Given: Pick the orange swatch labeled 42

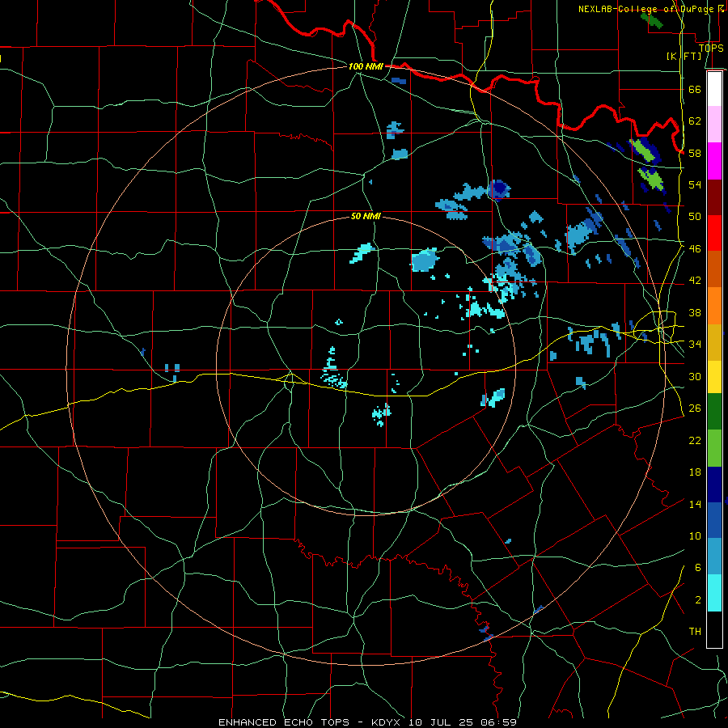Looking at the screenshot, I should [x=714, y=306].
